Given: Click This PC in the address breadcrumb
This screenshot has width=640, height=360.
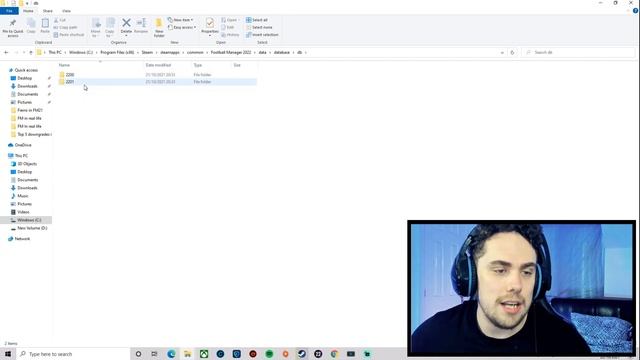Looking at the screenshot, I should point(55,52).
